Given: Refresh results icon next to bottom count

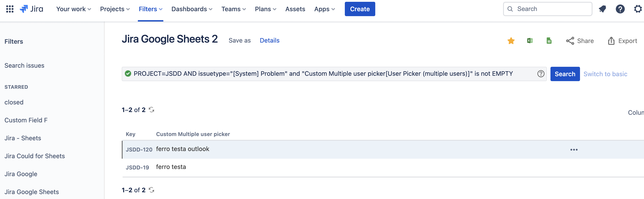Looking at the screenshot, I should [151, 190].
